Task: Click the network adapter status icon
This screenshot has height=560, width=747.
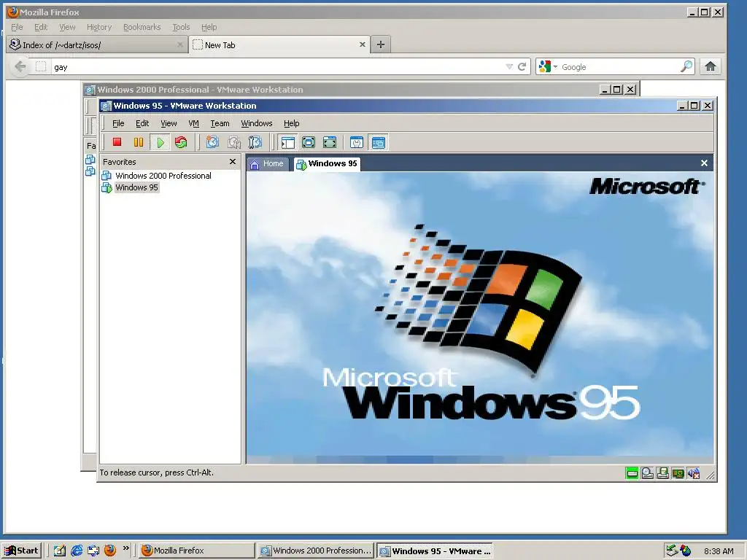Action: [x=678, y=473]
